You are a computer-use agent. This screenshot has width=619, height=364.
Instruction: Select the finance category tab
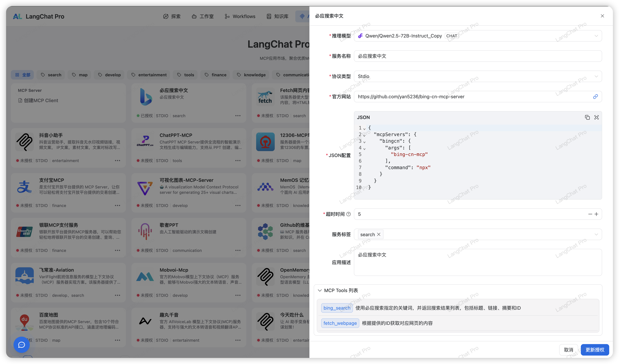[215, 75]
